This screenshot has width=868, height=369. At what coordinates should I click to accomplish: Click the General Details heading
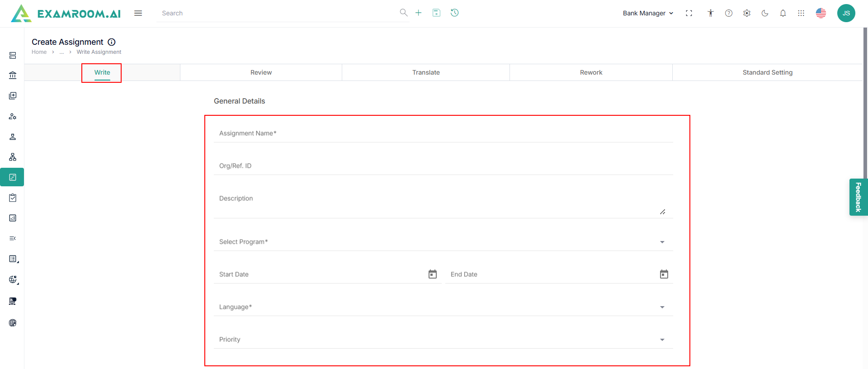pos(239,101)
